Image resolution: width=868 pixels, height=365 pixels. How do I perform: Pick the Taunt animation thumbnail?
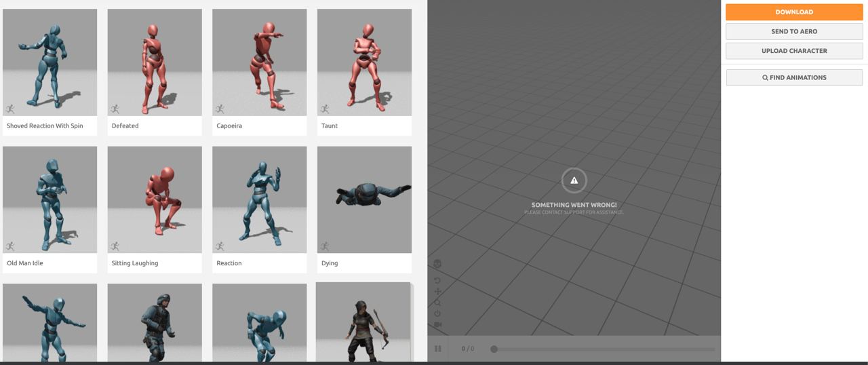[364, 62]
